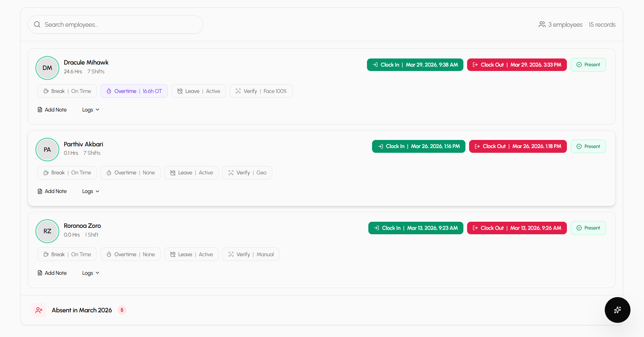
Task: Toggle Leave Active status for Parthiv Akbari
Action: click(191, 173)
